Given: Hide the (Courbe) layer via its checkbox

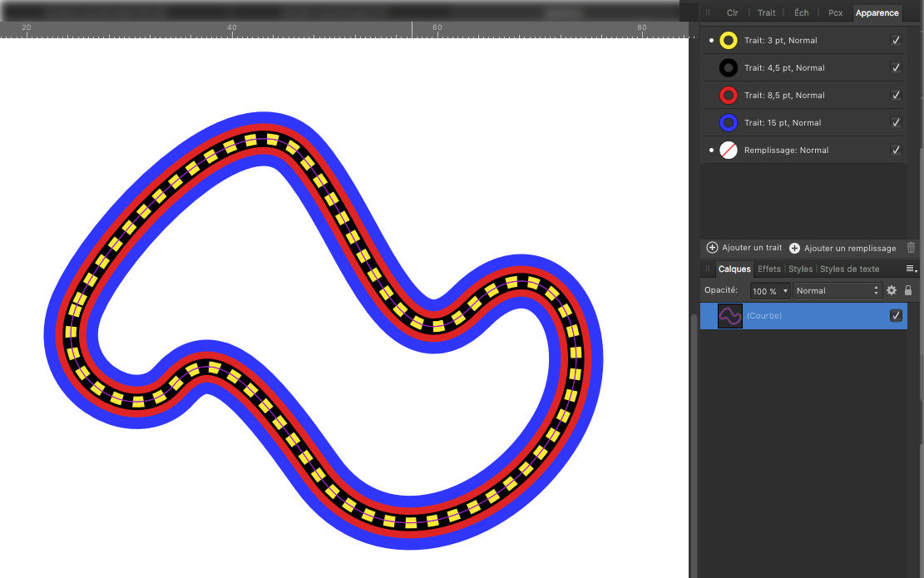Looking at the screenshot, I should pos(896,315).
